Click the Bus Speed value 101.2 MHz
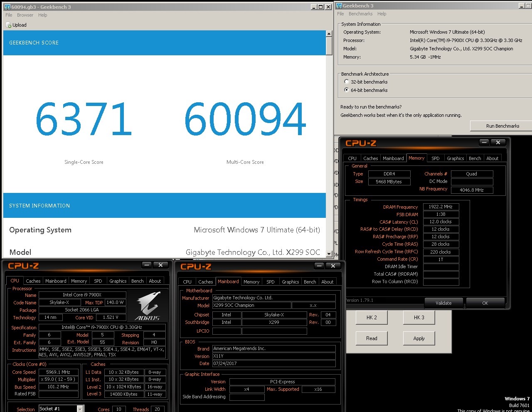This screenshot has width=532, height=412. coord(59,387)
